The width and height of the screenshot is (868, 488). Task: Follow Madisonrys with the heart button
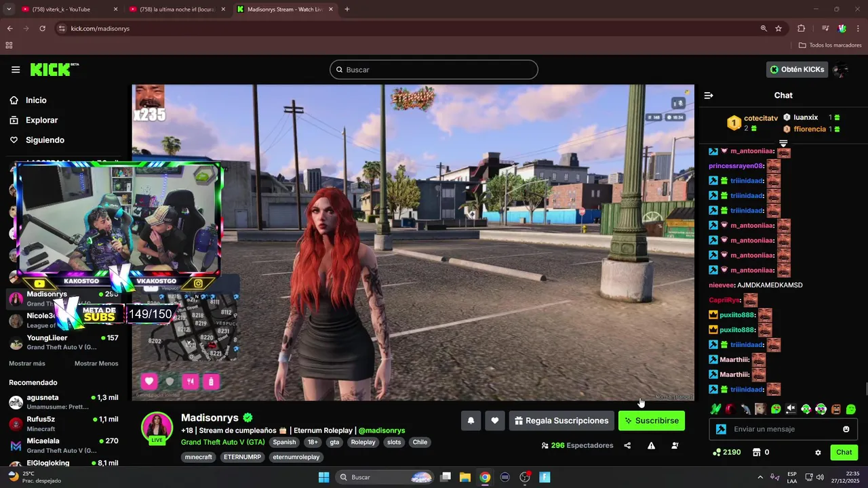coord(495,421)
